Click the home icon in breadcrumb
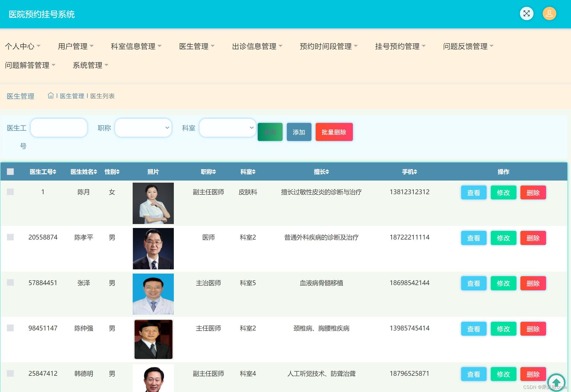The width and height of the screenshot is (571, 392). (x=51, y=96)
